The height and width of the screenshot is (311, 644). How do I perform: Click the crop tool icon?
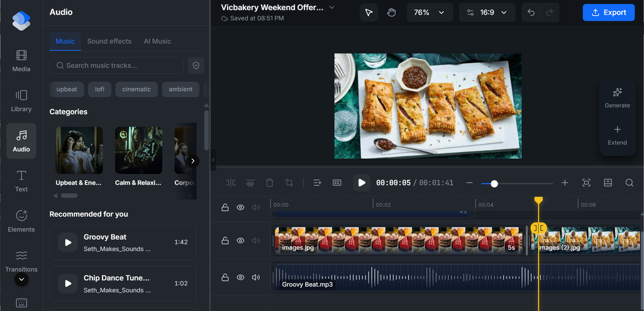click(x=289, y=183)
